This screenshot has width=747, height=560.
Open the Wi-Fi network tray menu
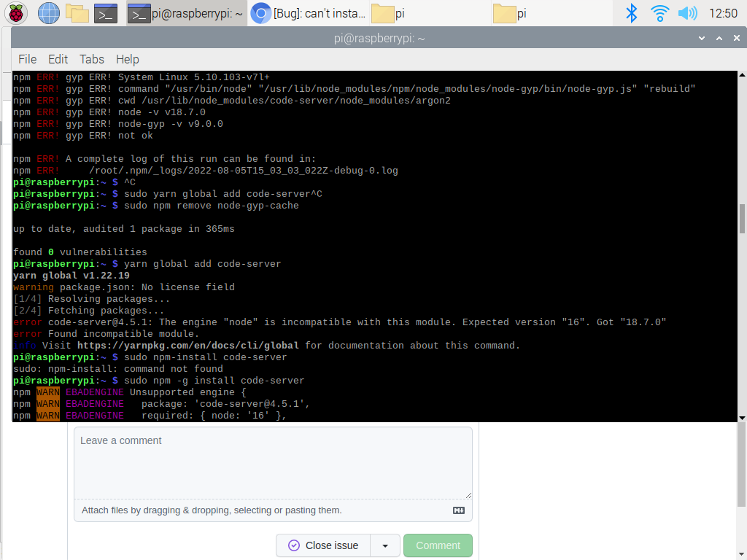tap(659, 13)
